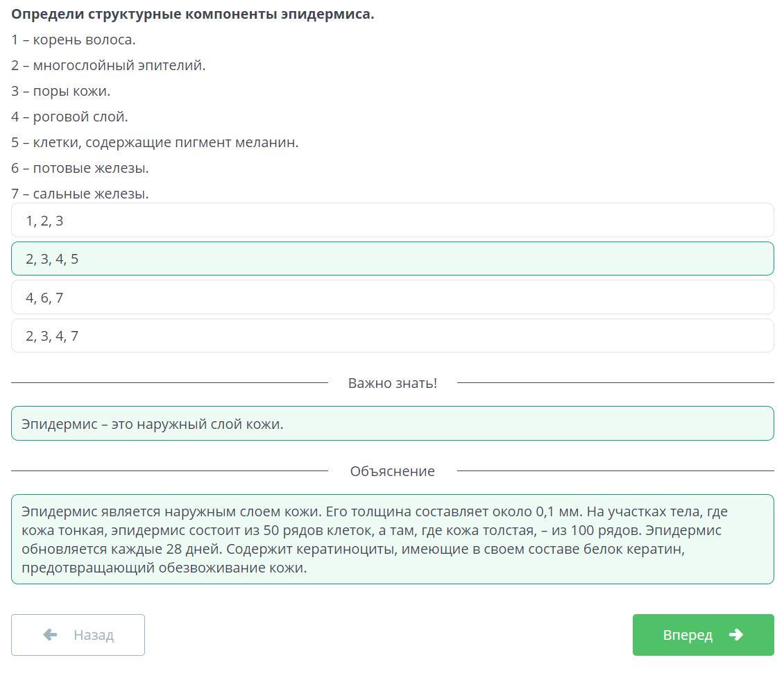
Task: Pick answer option "4, 6, 7"
Action: (x=392, y=298)
